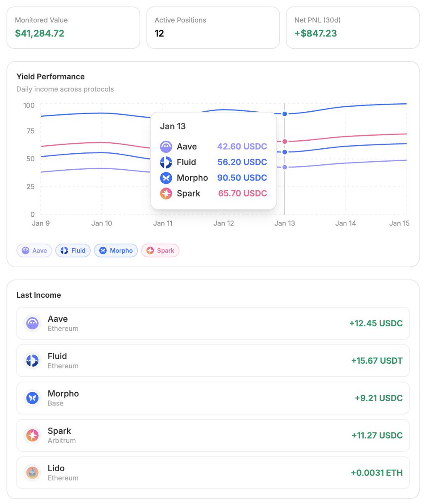
Task: Click the Daily income across protocols subtitle
Action: [65, 89]
